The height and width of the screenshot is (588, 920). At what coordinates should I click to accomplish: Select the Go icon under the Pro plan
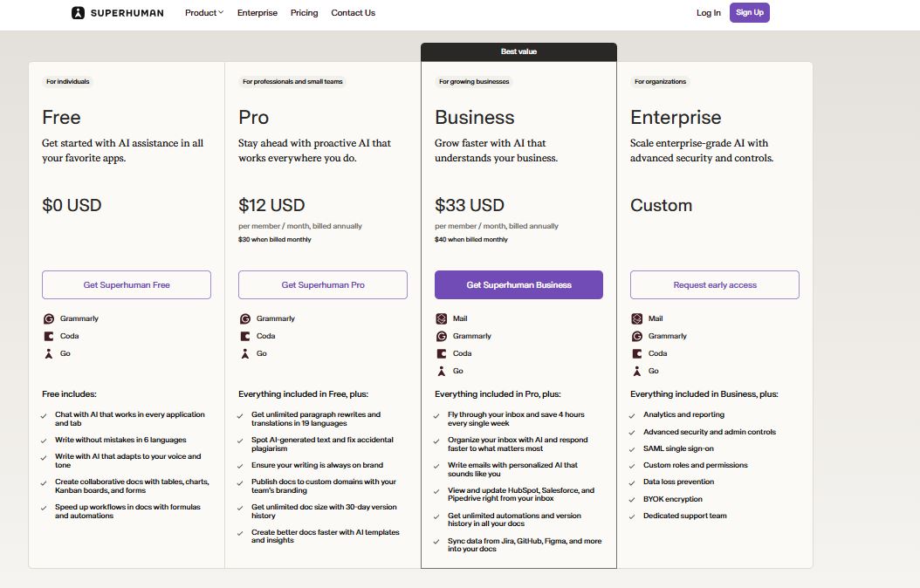245,353
